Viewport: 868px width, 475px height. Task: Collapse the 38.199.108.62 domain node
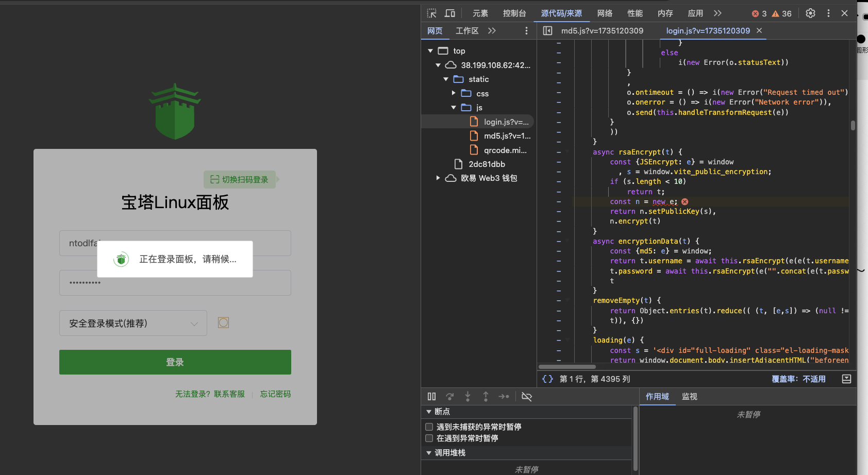[438, 65]
